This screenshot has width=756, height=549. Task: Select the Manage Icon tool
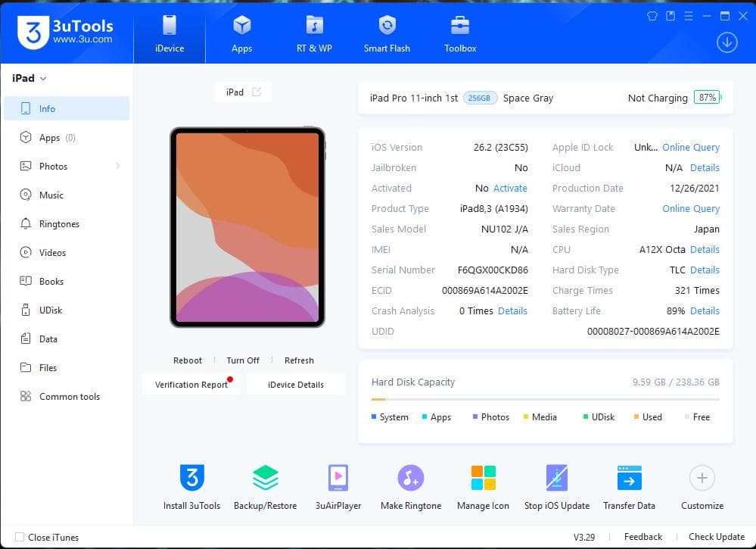(483, 485)
